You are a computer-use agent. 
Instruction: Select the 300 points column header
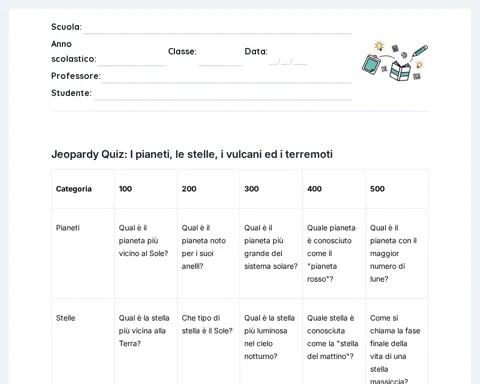[271, 189]
